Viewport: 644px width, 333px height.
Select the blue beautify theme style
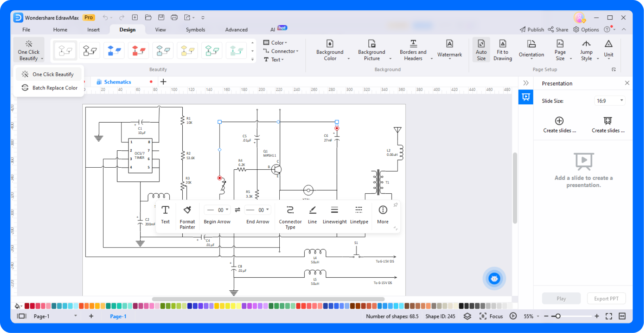click(114, 50)
